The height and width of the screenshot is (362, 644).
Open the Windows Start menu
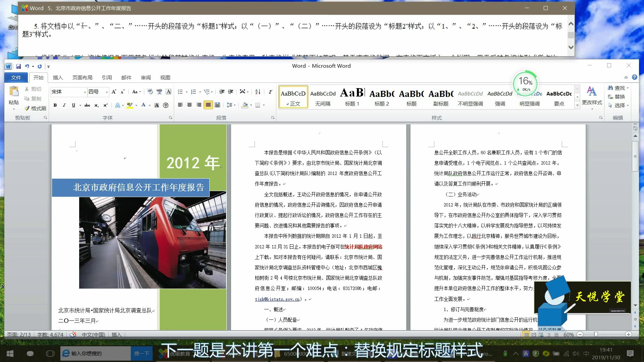10,353
